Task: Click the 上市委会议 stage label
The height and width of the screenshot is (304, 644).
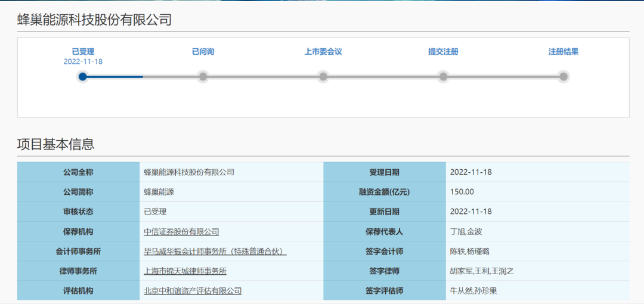Action: click(323, 52)
